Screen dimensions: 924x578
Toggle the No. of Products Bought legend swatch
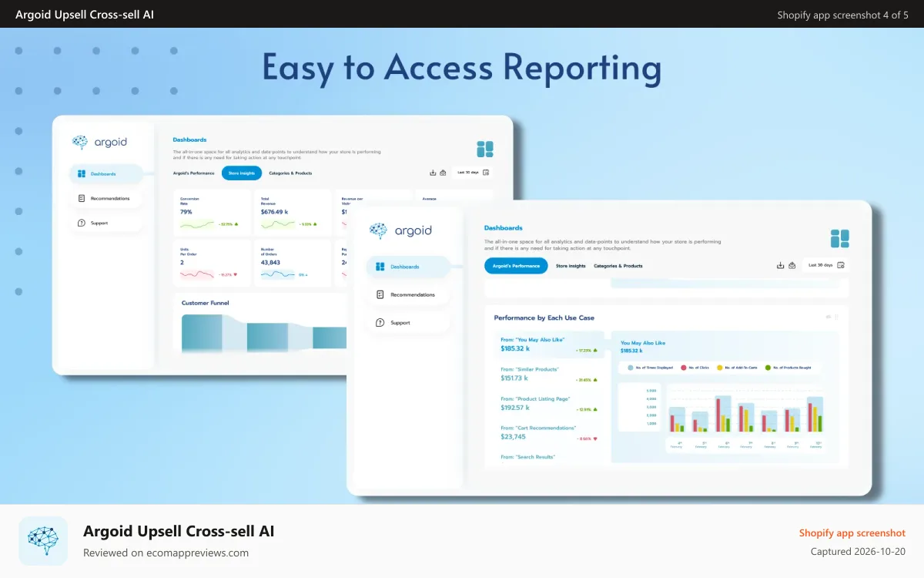[768, 368]
